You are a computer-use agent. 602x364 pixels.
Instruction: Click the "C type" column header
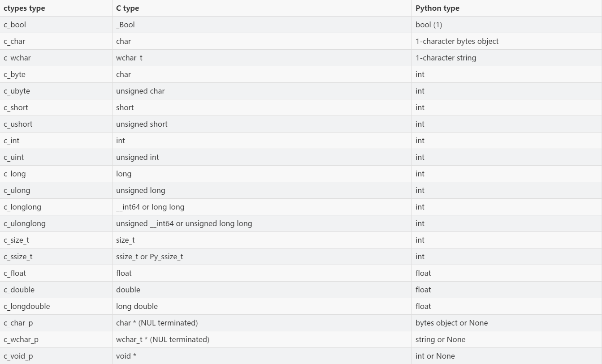[127, 8]
